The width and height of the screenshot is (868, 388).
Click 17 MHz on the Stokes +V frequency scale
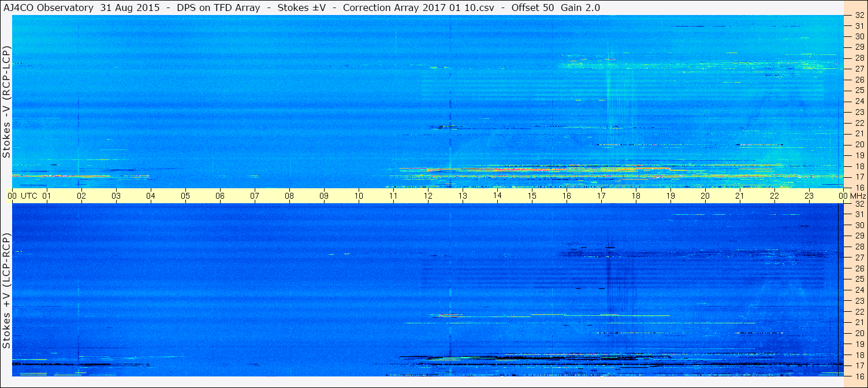pyautogui.click(x=859, y=365)
